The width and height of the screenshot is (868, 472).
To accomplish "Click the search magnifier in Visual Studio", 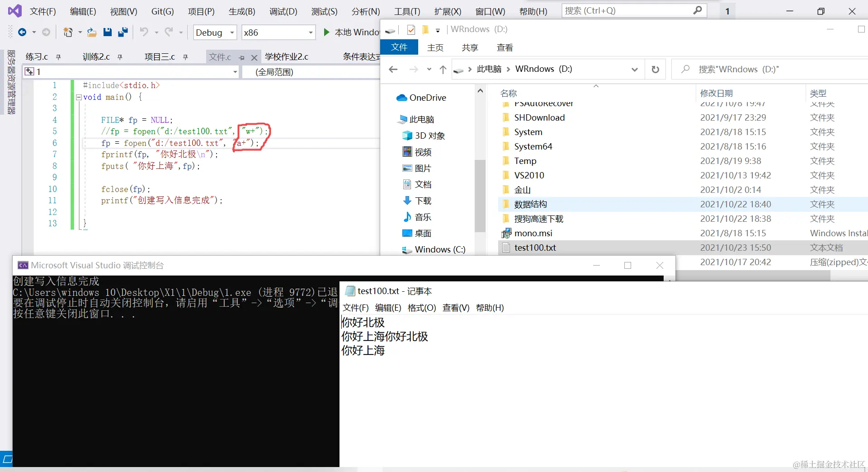I will click(x=697, y=10).
